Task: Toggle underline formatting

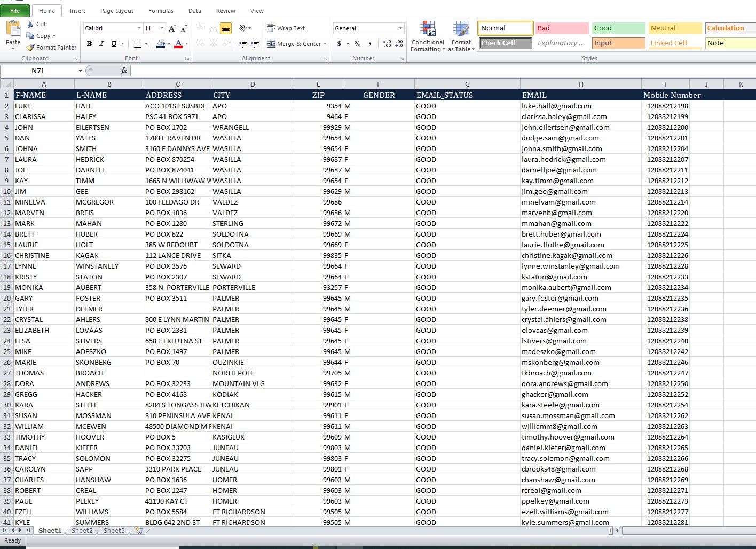Action: click(114, 44)
